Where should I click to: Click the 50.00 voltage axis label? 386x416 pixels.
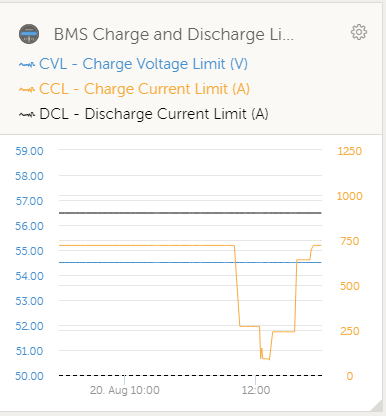(29, 376)
